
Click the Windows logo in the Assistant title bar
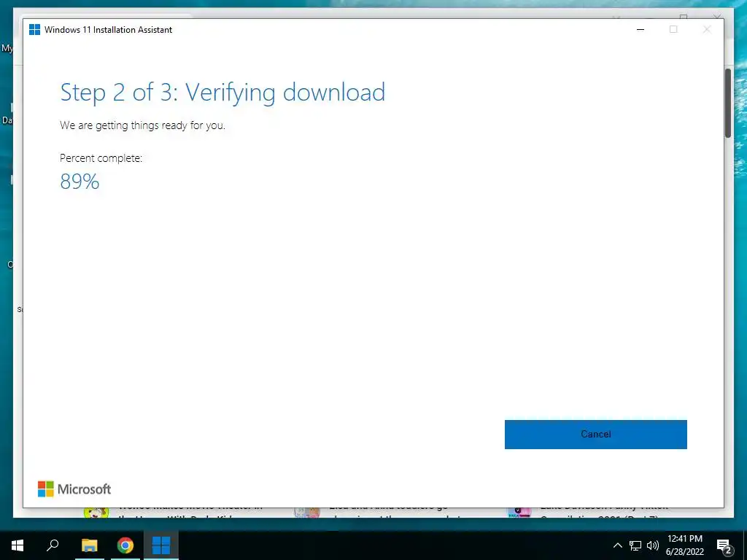pyautogui.click(x=35, y=29)
